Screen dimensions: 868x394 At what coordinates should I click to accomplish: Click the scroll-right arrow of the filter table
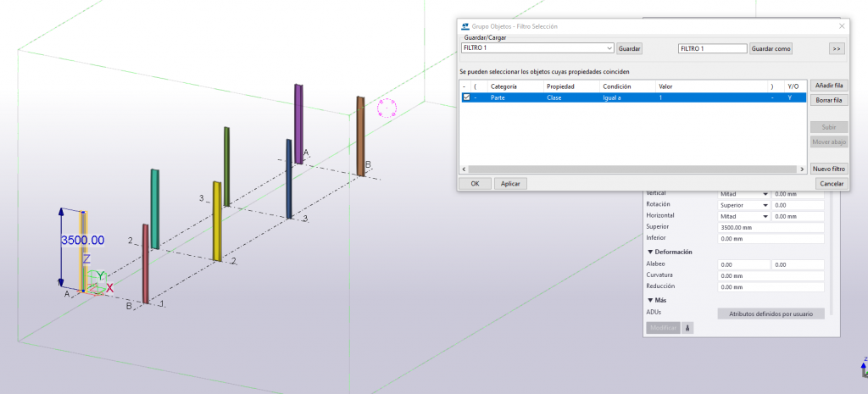click(802, 169)
